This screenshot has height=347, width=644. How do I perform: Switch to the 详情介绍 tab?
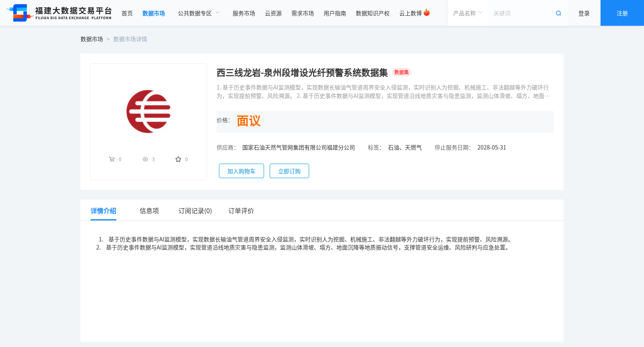[103, 211]
